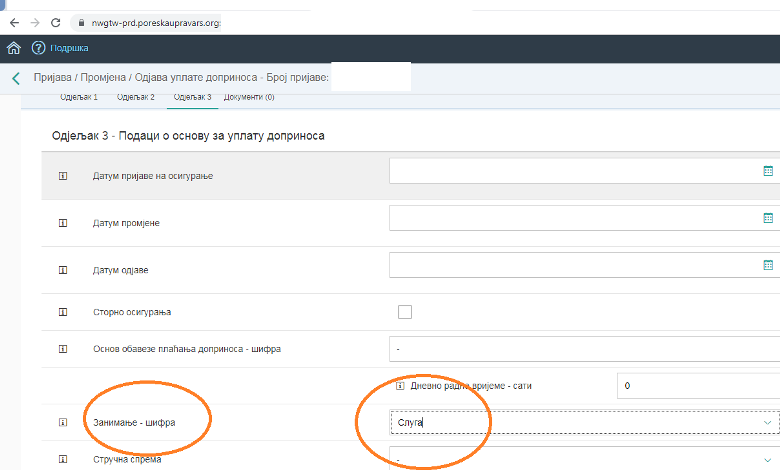Click info icon next to Дневно радно вријеме

399,385
